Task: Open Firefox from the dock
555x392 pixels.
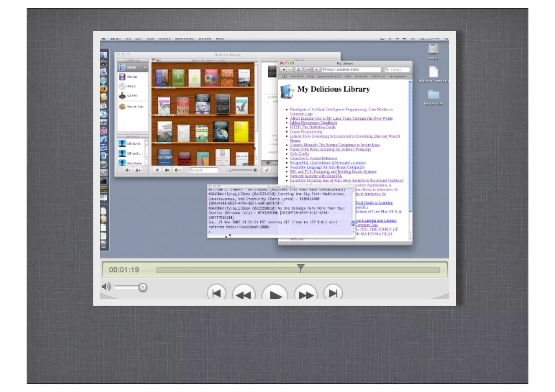Action: (104, 89)
